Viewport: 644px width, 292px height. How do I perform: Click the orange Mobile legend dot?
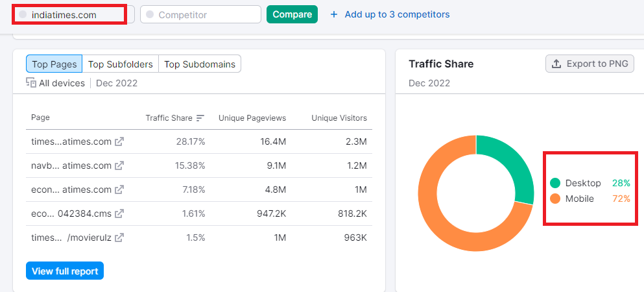point(555,199)
